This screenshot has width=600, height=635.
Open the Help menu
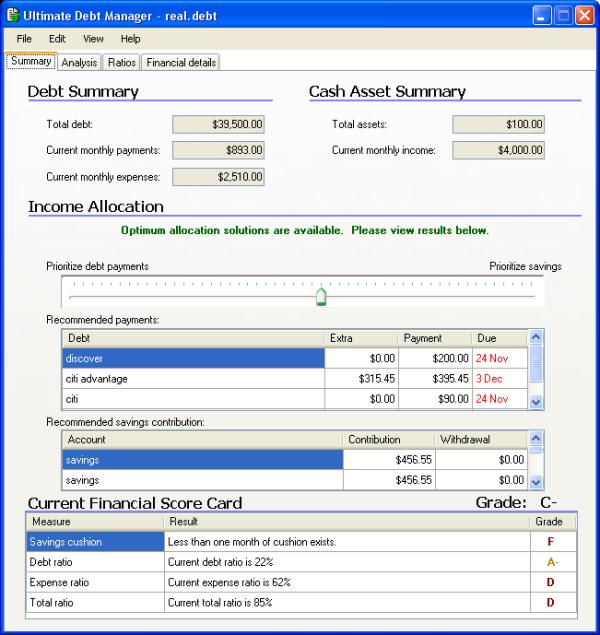click(130, 39)
